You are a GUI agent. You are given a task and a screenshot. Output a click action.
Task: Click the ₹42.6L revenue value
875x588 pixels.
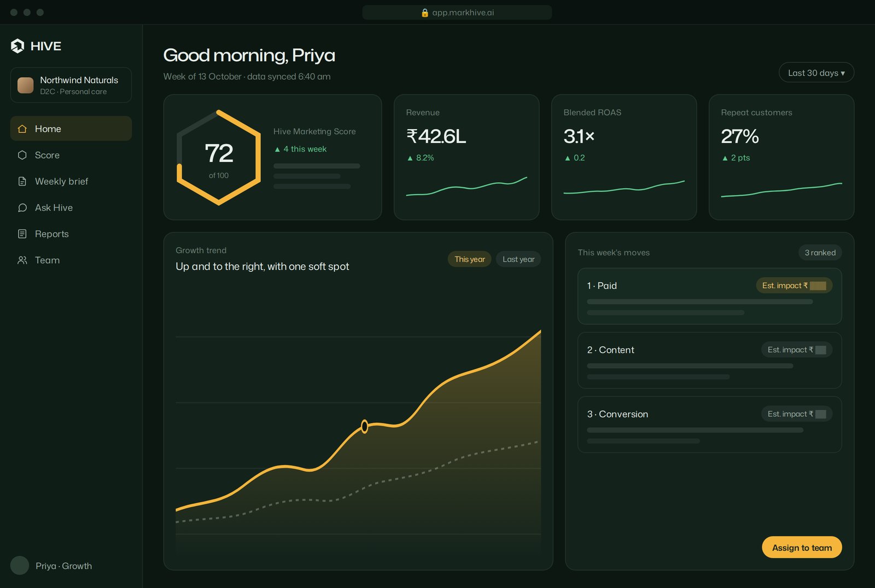click(436, 136)
